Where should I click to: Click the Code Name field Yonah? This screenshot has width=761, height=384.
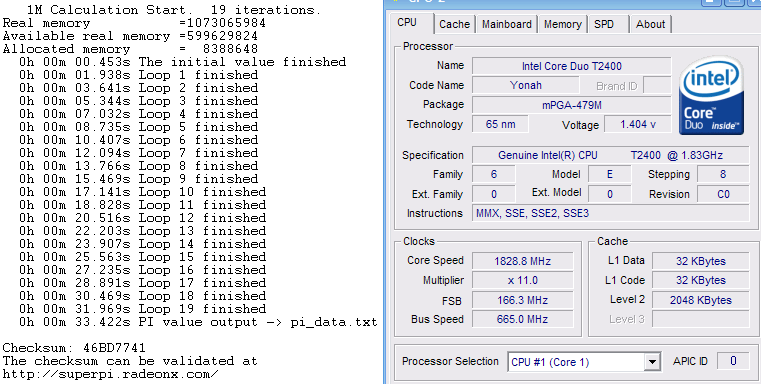coord(526,85)
